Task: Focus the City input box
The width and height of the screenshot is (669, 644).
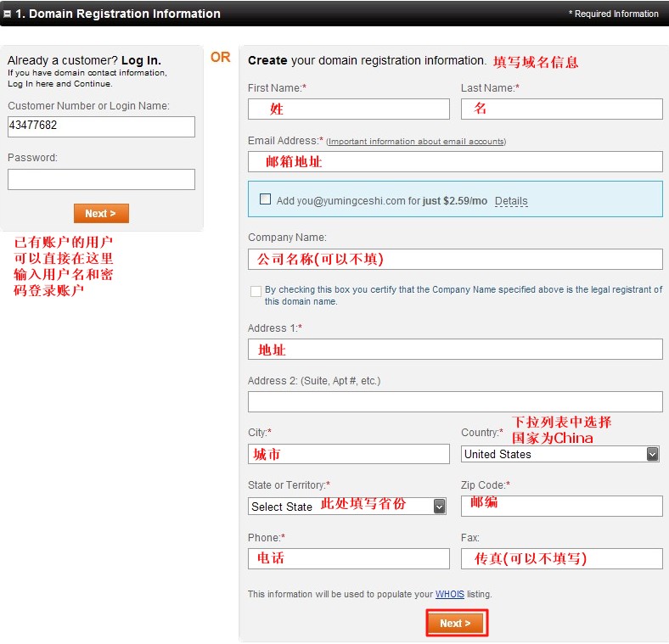Action: pos(348,454)
